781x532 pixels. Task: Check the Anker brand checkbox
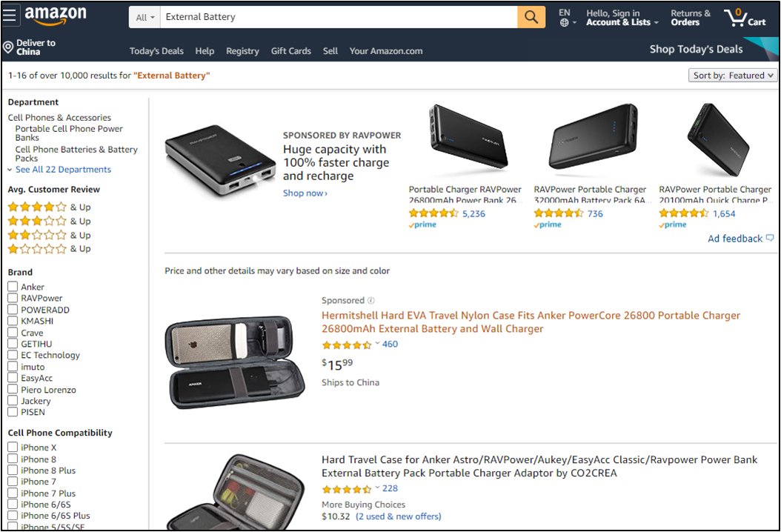tap(13, 287)
